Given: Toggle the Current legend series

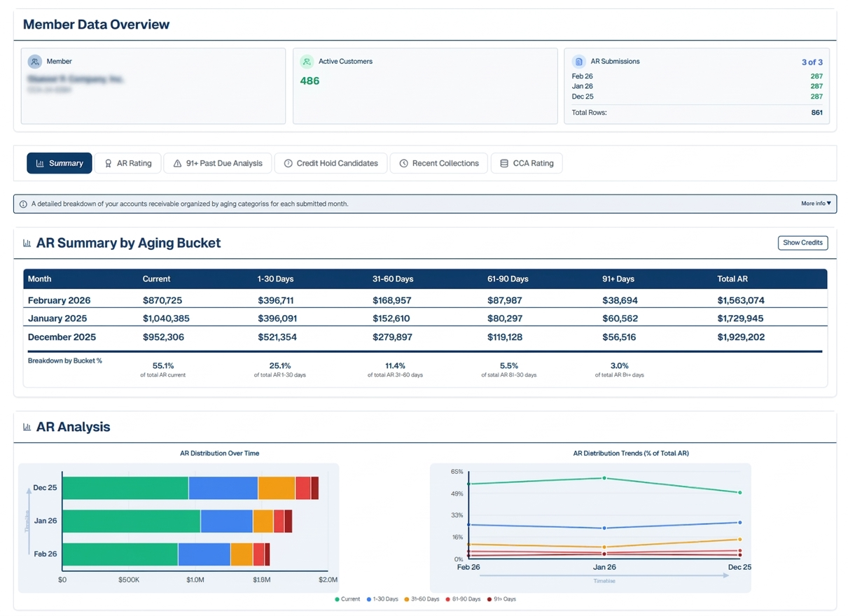Looking at the screenshot, I should click(347, 599).
